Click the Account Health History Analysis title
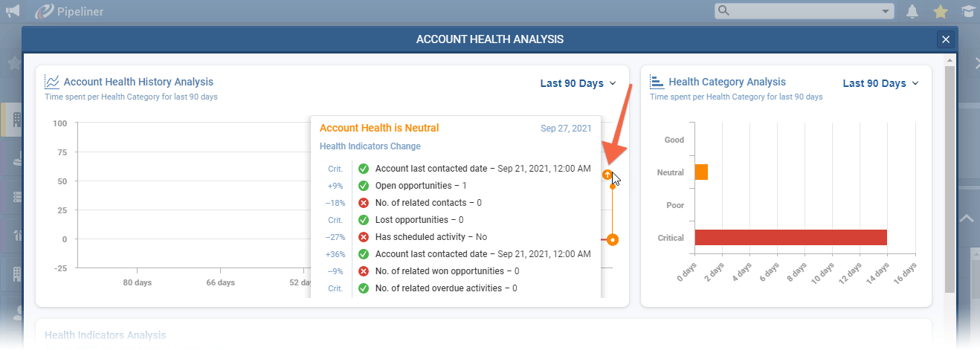The image size is (980, 350). click(138, 82)
